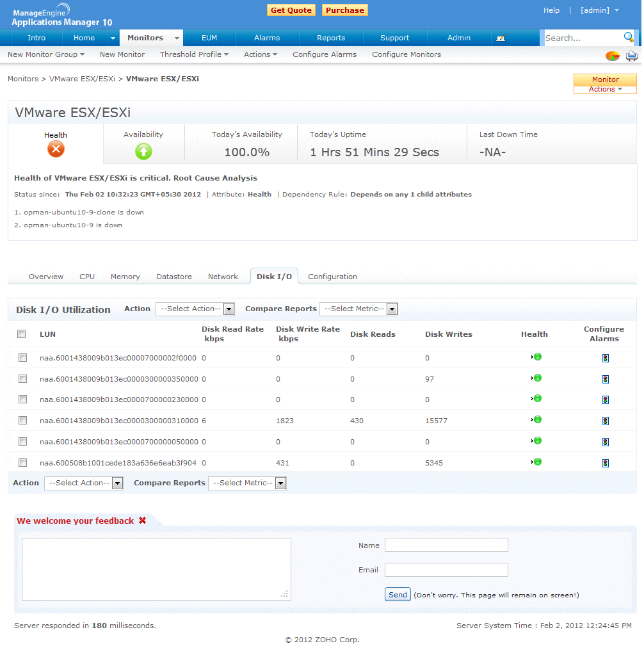
Task: Check the LUN ending 350000 row
Action: coord(22,379)
